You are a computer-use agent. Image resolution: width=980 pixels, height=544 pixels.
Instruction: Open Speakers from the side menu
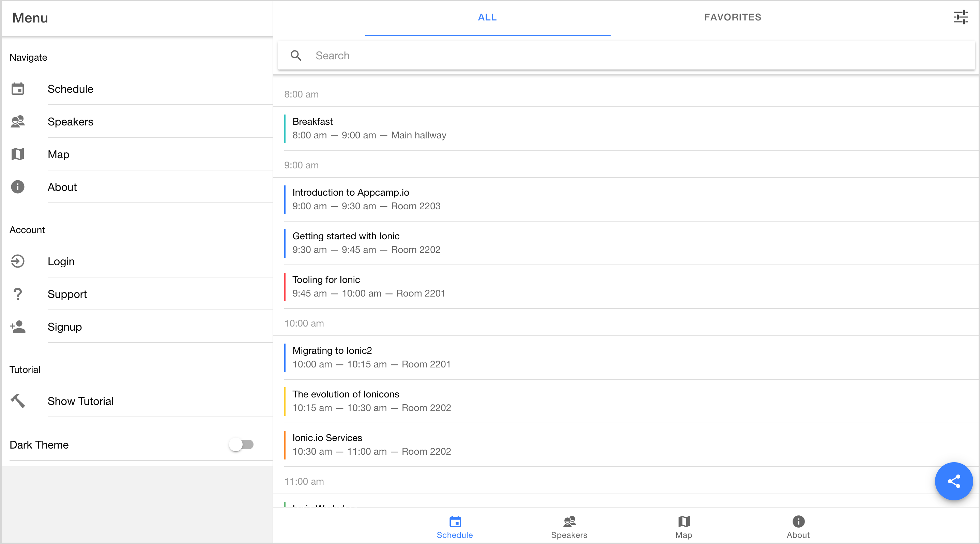[x=71, y=121]
